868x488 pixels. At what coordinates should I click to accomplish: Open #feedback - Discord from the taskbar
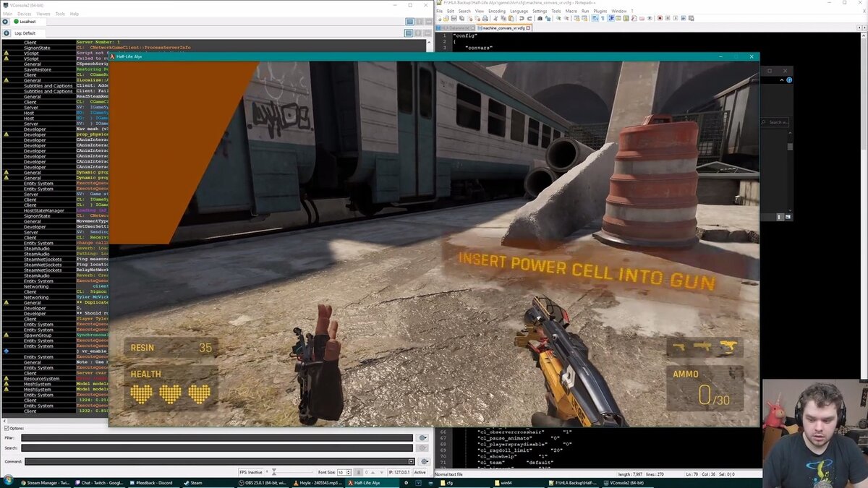[154, 482]
